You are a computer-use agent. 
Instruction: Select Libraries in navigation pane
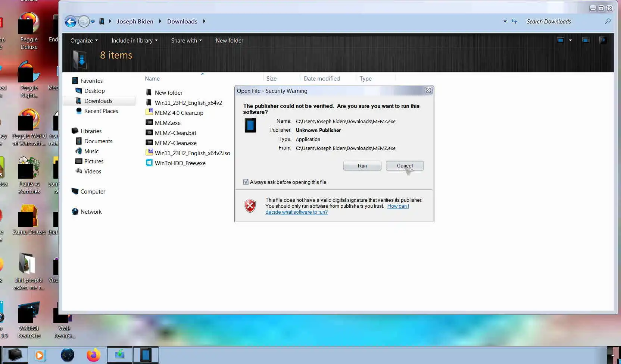pos(91,131)
